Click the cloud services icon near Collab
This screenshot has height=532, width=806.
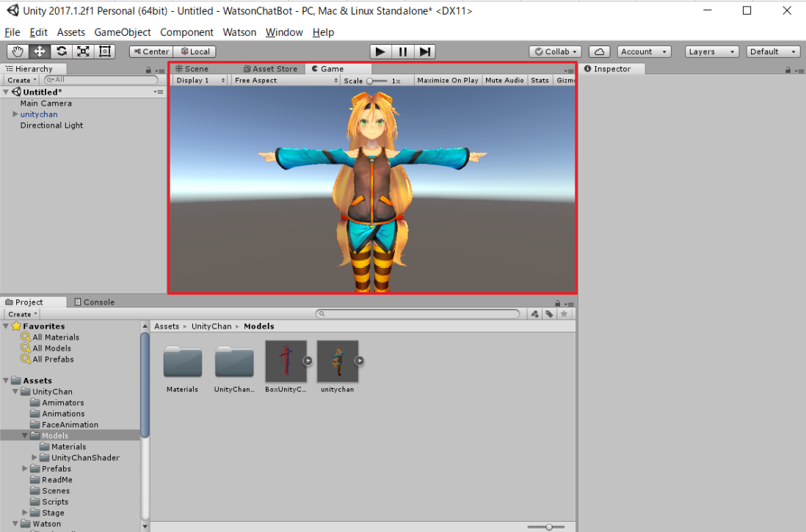click(x=600, y=51)
